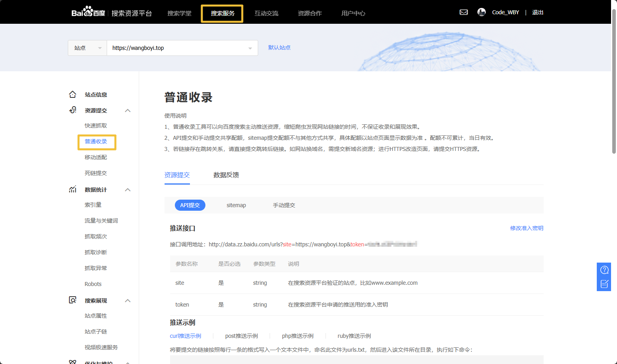
Task: Open the mail envelope messages icon
Action: point(464,12)
